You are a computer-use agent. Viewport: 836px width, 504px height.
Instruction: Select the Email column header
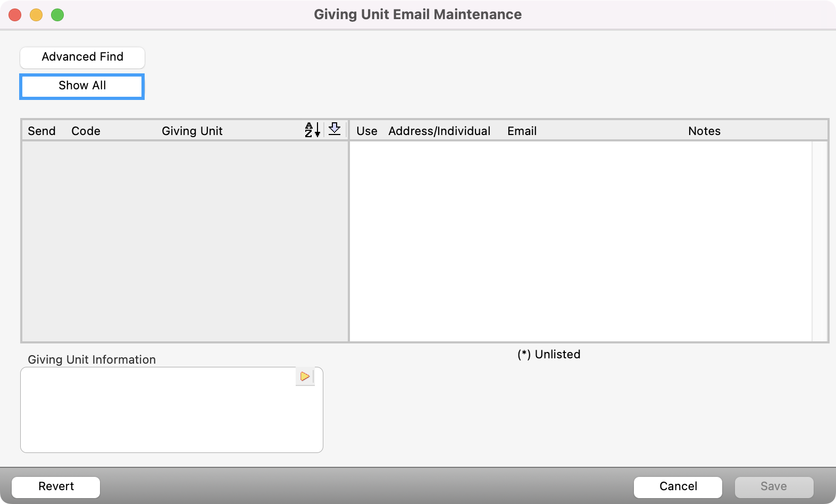(522, 131)
